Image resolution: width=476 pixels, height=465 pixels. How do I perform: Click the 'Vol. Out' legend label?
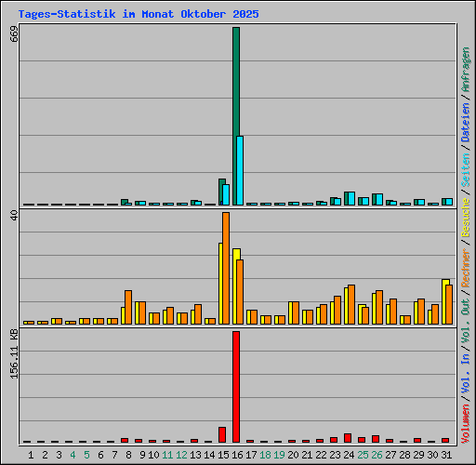tap(466, 321)
